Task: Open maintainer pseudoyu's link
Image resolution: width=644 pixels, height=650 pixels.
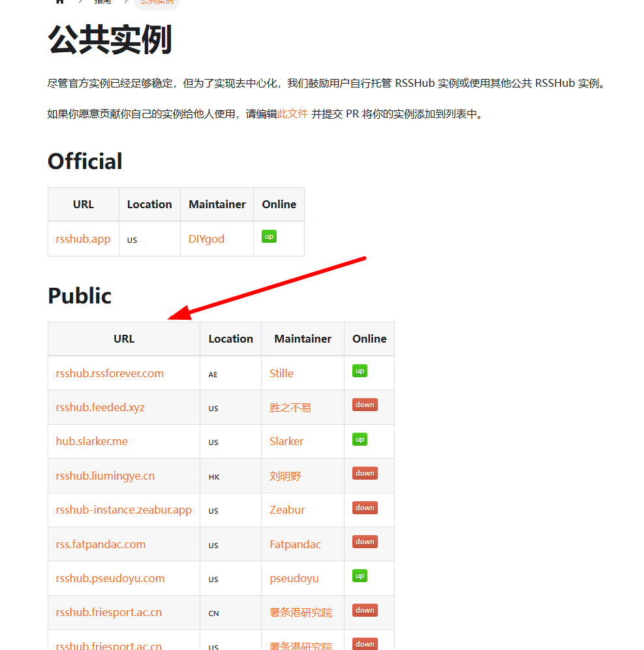Action: pos(294,579)
